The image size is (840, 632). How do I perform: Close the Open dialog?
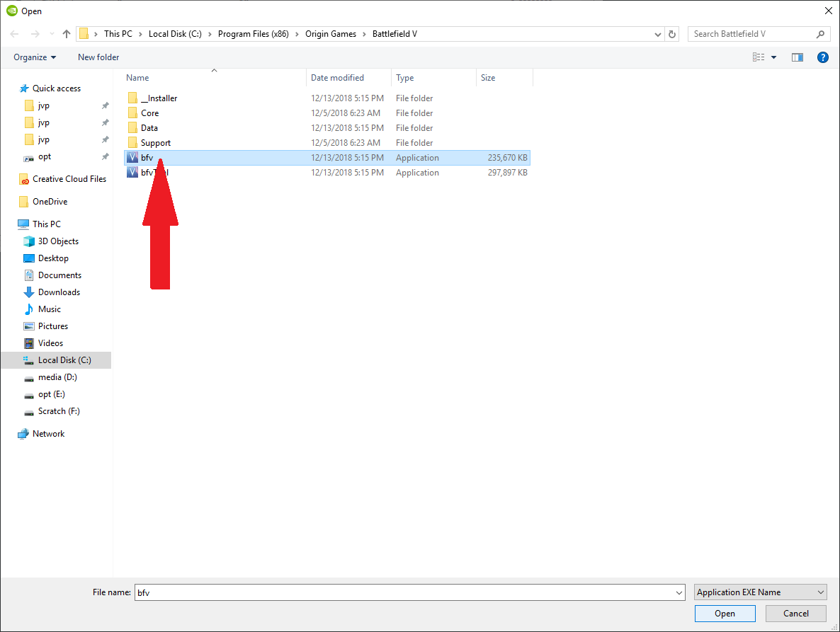click(828, 11)
